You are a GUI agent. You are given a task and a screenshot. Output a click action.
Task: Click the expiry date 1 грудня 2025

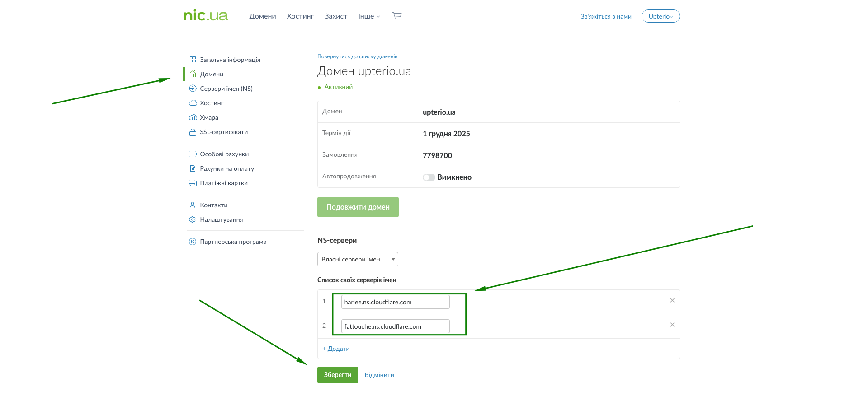click(x=446, y=134)
